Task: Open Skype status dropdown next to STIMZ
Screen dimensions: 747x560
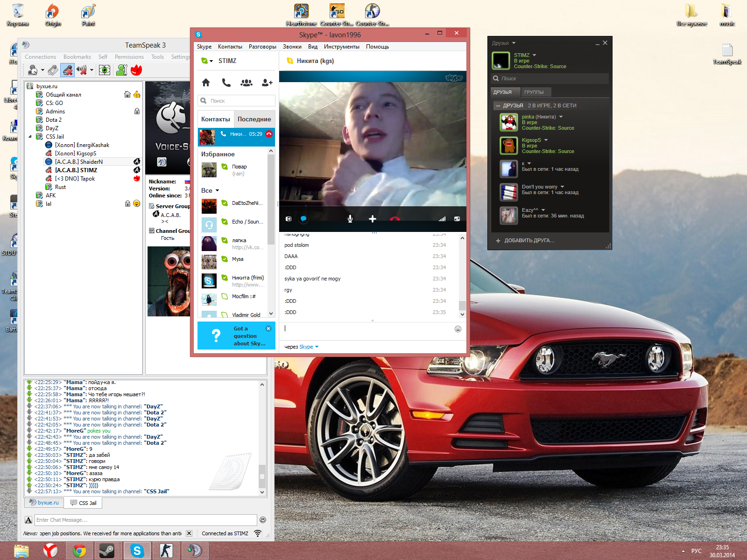Action: 207,61
